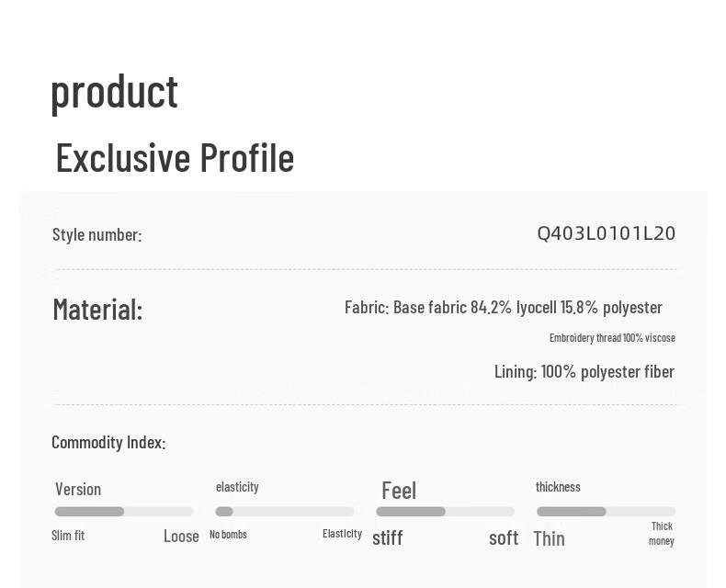Click the No bombs label

[x=228, y=535]
